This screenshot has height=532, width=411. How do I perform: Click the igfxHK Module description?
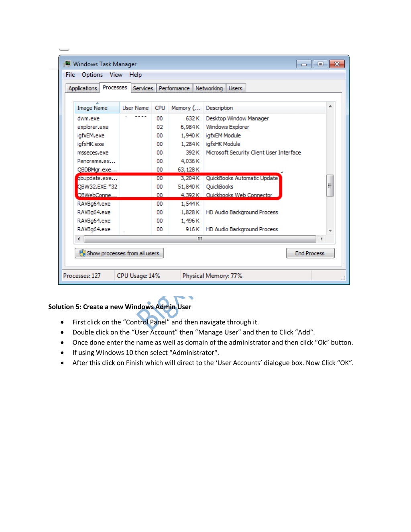(223, 144)
